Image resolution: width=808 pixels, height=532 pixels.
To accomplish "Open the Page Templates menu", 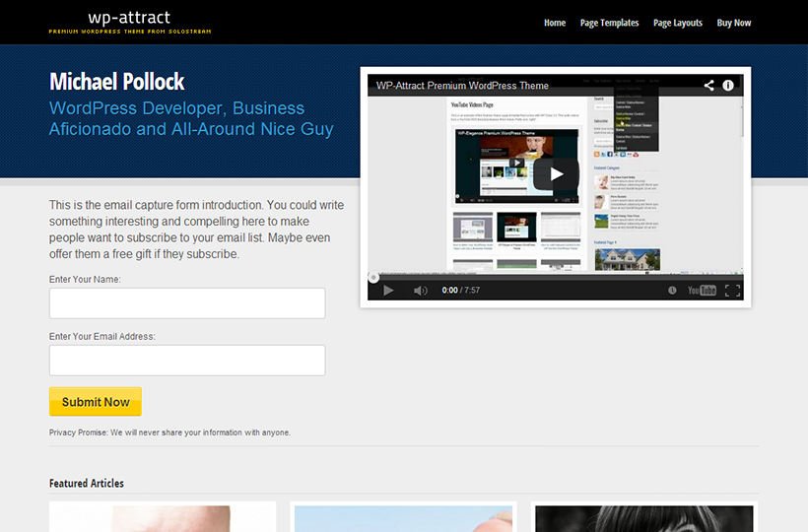I will [609, 23].
